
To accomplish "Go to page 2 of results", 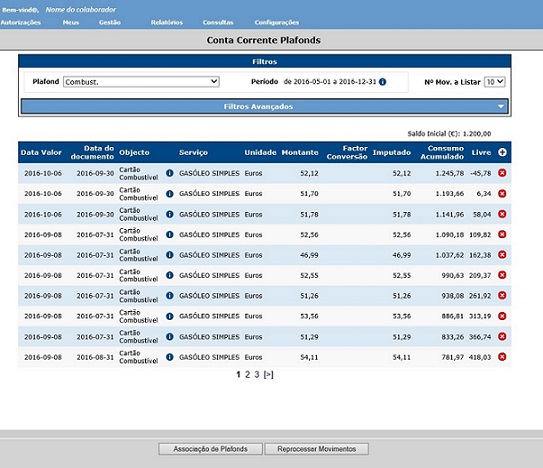I will 247,374.
